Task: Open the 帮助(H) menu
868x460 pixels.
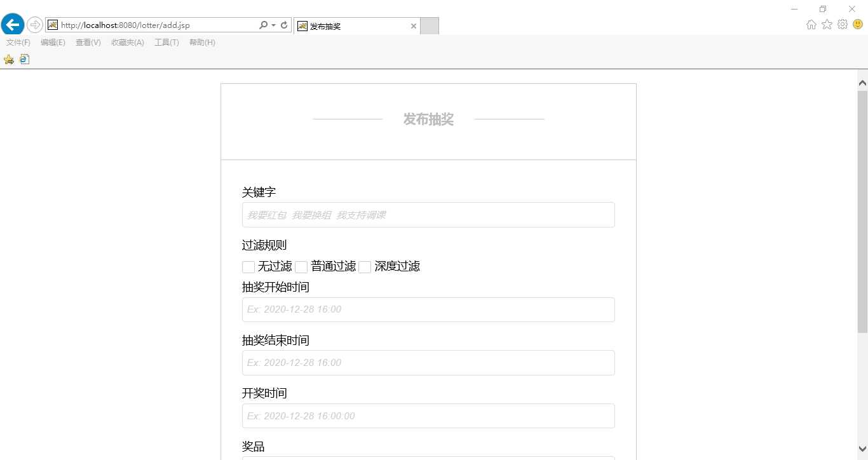Action: tap(202, 43)
